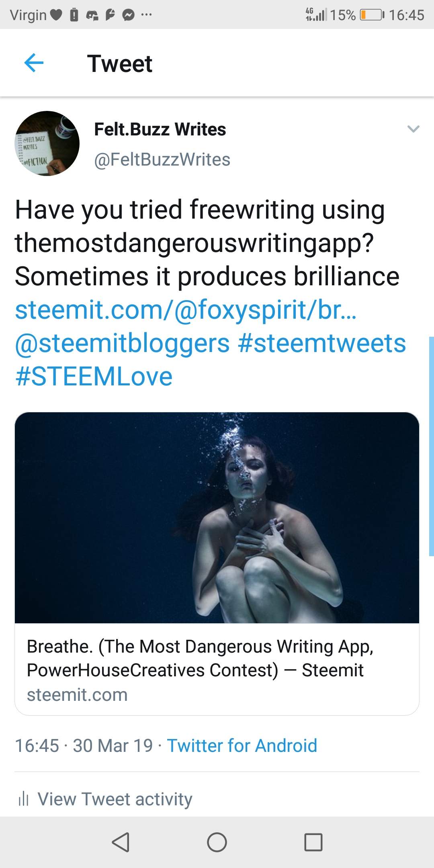
Task: Tap the Felt.Buzz Writes display name
Action: (160, 129)
